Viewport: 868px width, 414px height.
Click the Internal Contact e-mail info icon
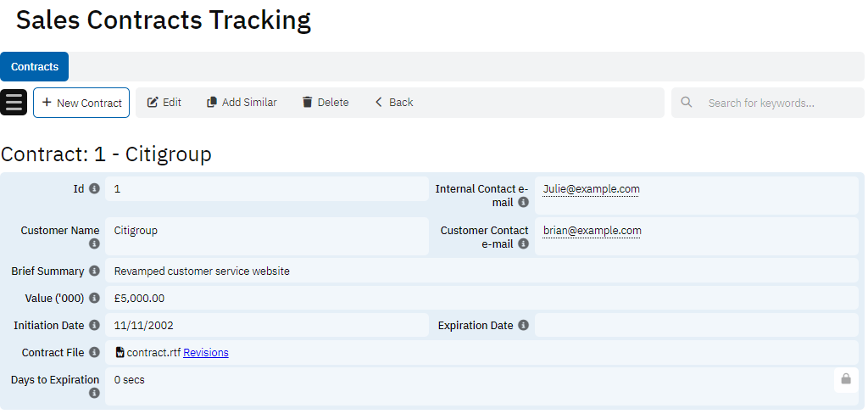click(x=523, y=203)
